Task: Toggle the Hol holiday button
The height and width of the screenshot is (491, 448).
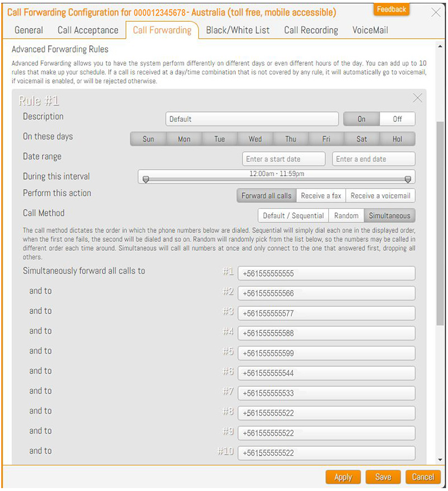Action: point(398,139)
